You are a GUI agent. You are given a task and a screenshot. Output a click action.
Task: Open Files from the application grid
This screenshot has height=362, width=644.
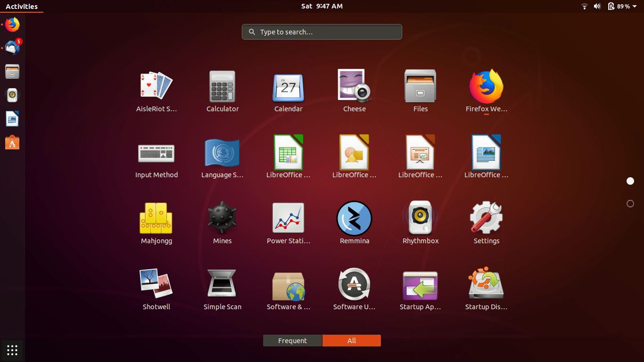point(421,91)
